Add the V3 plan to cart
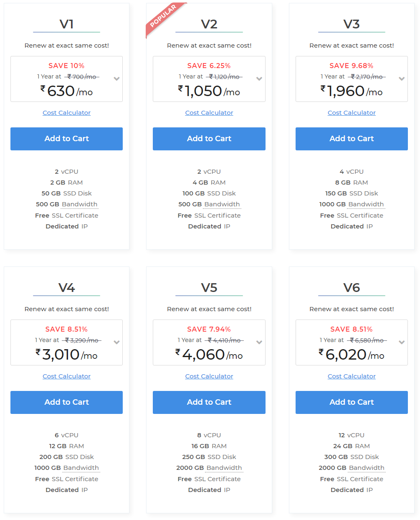This screenshot has height=520, width=420. tap(352, 139)
